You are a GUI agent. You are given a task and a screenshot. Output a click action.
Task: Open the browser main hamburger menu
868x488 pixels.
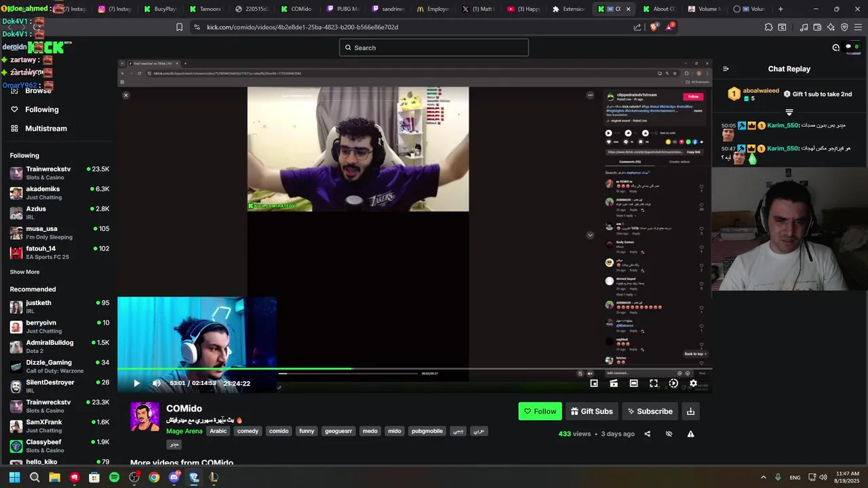858,27
